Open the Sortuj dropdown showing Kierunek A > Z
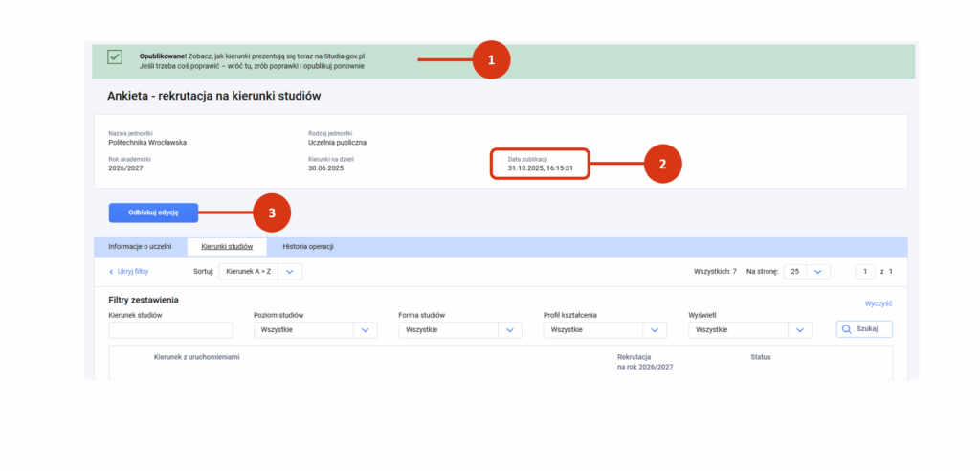The height and width of the screenshot is (471, 980). tap(260, 272)
